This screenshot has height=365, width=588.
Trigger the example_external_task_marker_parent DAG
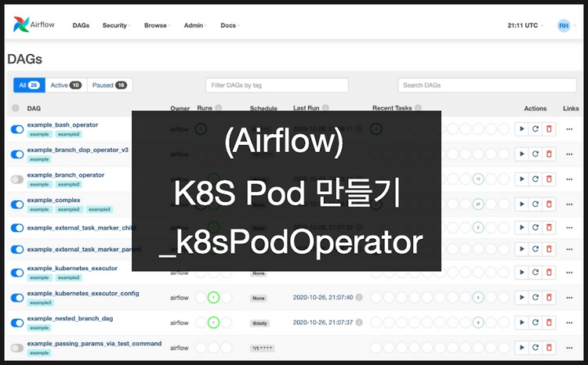(521, 249)
